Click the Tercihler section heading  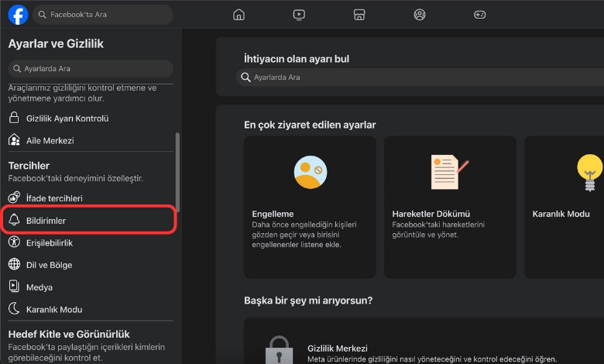click(x=29, y=166)
